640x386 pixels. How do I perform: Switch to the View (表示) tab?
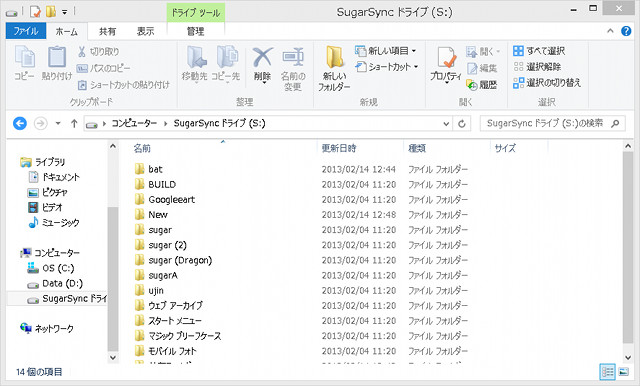tap(145, 31)
